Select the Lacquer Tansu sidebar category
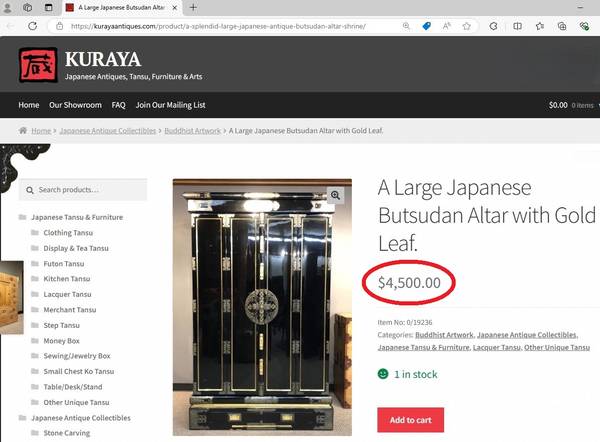The image size is (600, 442). (67, 294)
